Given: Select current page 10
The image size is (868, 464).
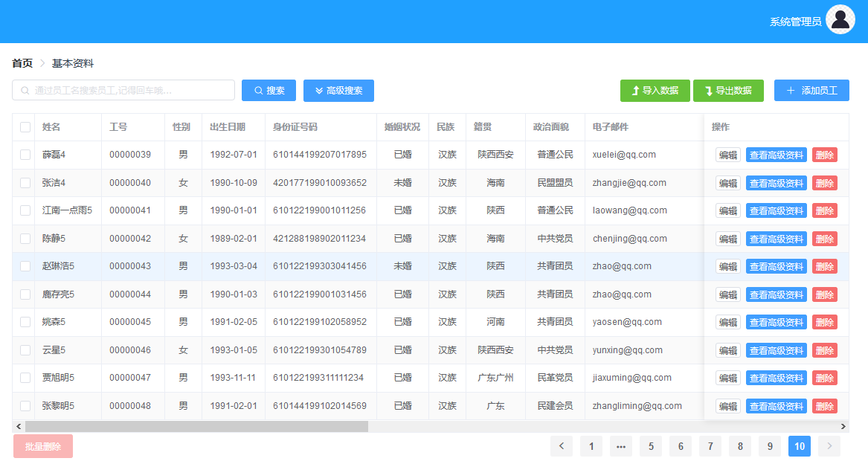Looking at the screenshot, I should [x=800, y=446].
